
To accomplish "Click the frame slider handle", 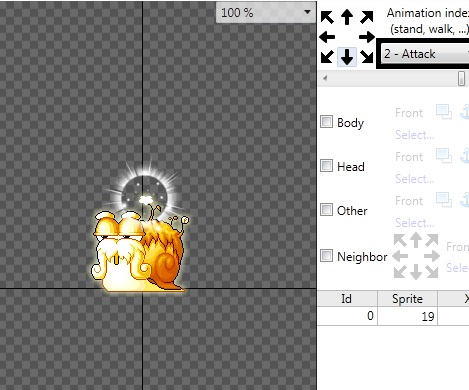I will tap(461, 79).
